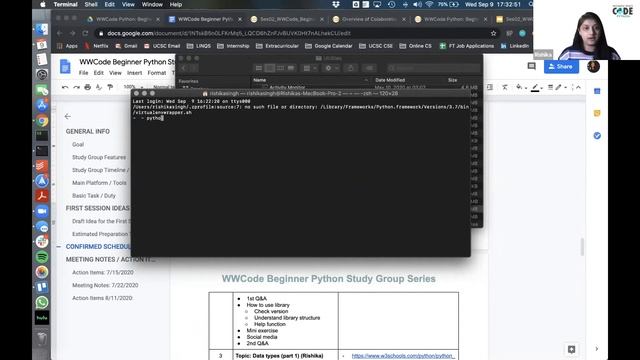Click Undo in the Docs toolbar
Screen dimensions: 640x360
pos(65,87)
